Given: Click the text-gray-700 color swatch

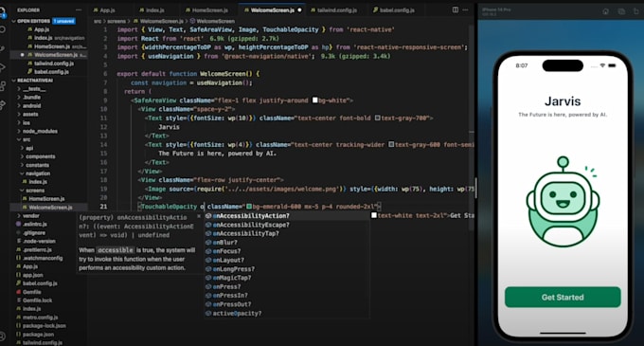Looking at the screenshot, I should [x=377, y=118].
